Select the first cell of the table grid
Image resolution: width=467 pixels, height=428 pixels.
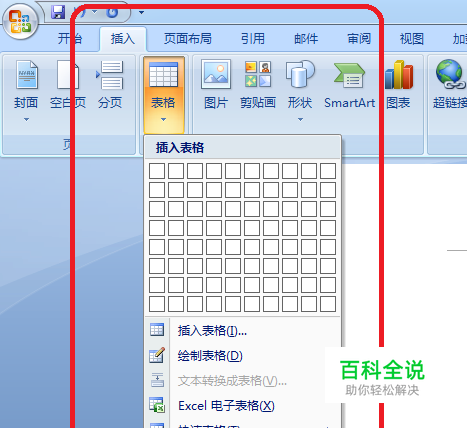157,171
